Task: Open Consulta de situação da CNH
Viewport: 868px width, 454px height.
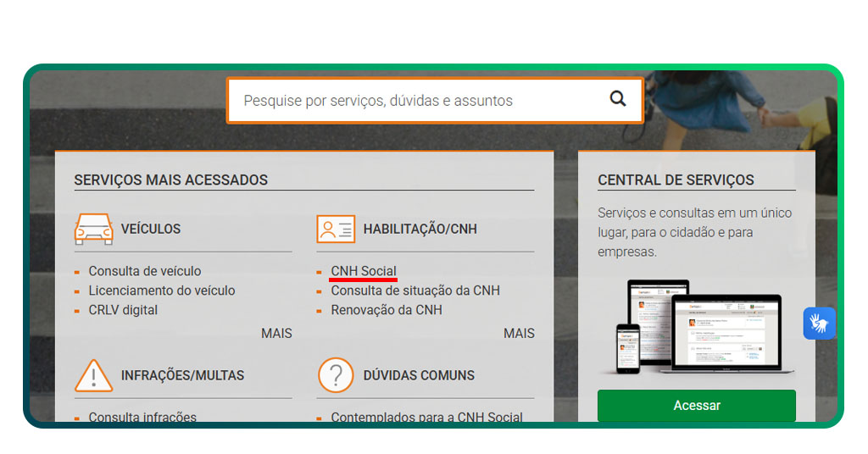Action: (415, 291)
